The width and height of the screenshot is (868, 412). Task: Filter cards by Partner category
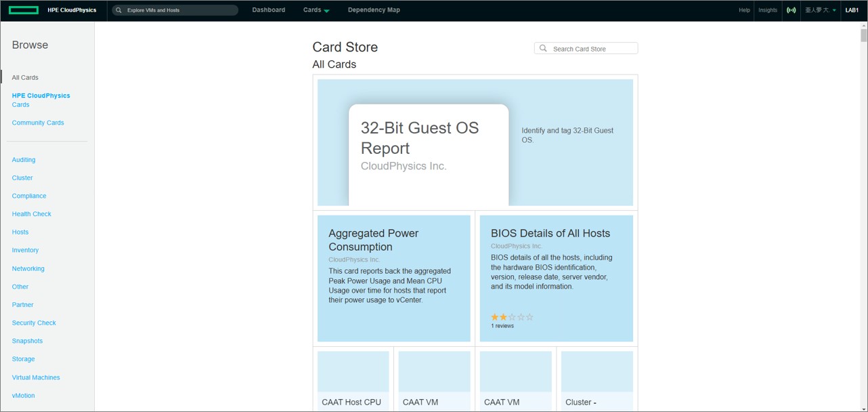click(22, 305)
